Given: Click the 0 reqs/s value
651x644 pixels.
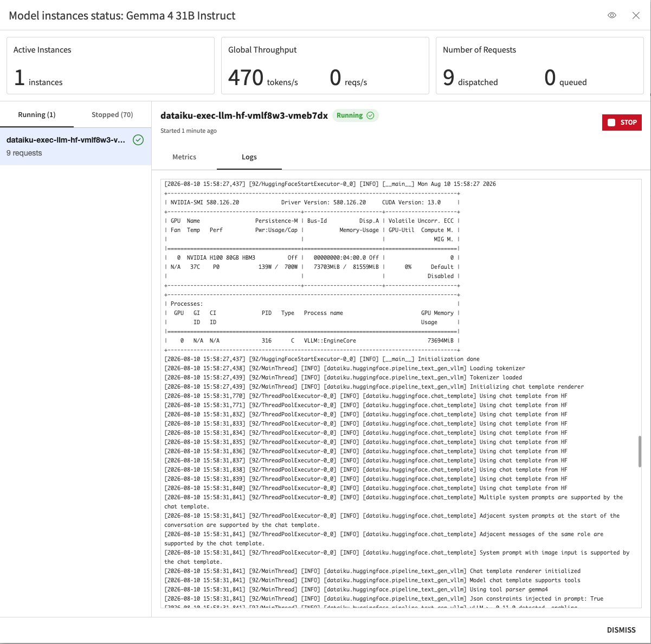Looking at the screenshot, I should click(349, 79).
